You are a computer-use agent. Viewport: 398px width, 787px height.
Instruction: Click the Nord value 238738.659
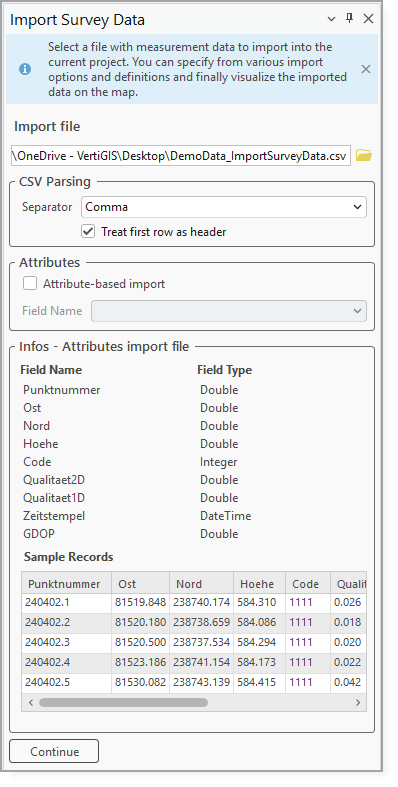[x=202, y=623]
